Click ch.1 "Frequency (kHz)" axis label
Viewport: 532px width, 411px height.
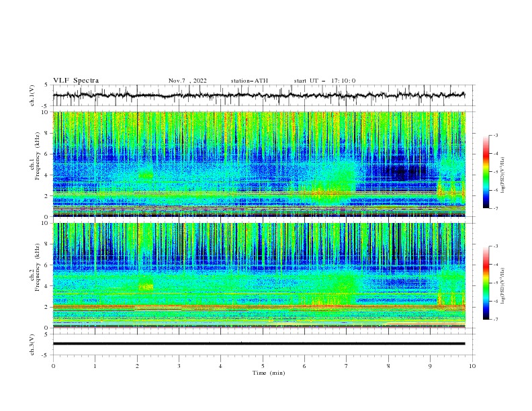coord(38,156)
